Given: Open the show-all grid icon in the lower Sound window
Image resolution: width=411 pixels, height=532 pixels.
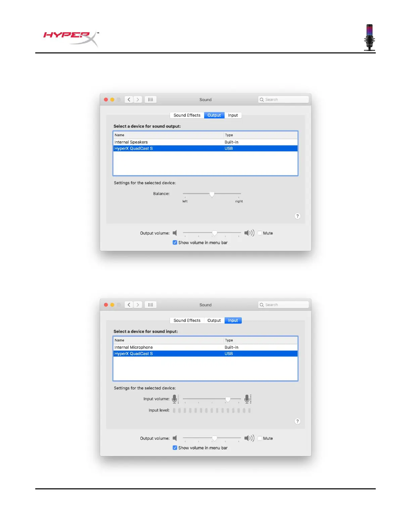Looking at the screenshot, I should pyautogui.click(x=150, y=305).
